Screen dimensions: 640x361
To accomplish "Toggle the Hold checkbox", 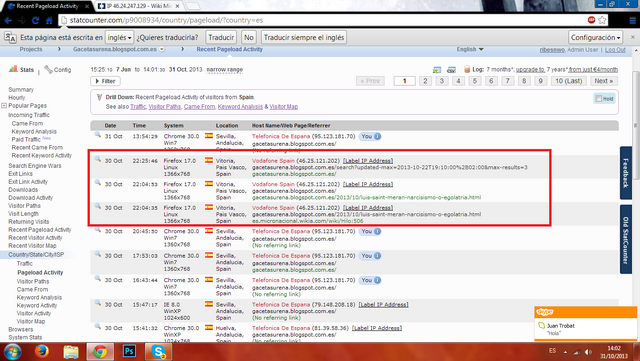I will [x=598, y=98].
